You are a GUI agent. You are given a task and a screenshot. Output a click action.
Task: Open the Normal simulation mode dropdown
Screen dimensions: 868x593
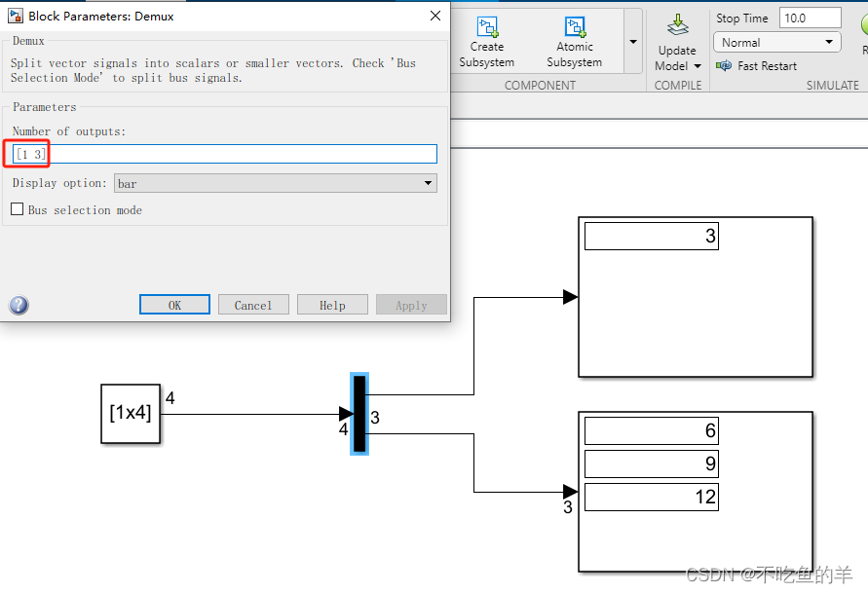pyautogui.click(x=776, y=41)
